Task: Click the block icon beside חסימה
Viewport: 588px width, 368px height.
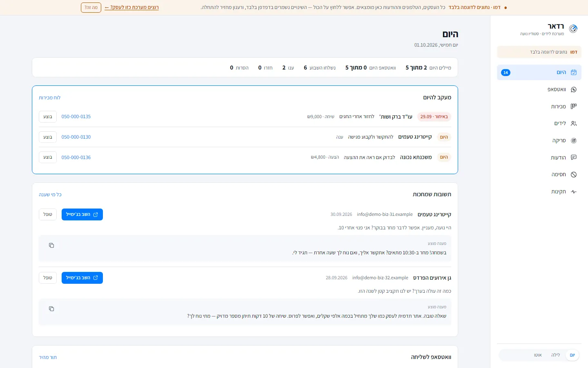Action: (574, 175)
